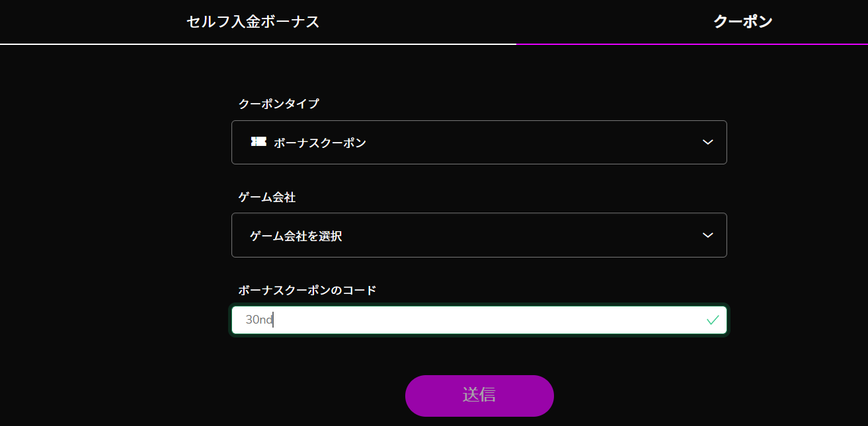This screenshot has width=868, height=426.
Task: Click the selected ボーナスクーポン option text
Action: 320,143
